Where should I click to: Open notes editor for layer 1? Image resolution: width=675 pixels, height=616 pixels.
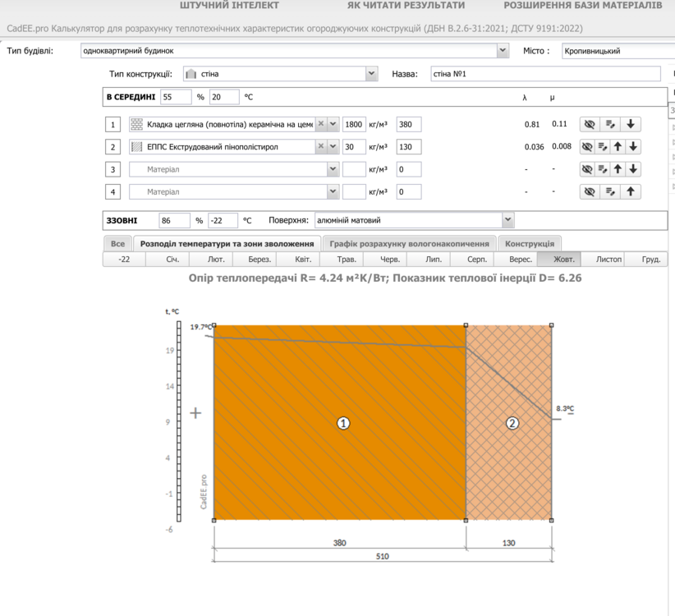pos(609,124)
